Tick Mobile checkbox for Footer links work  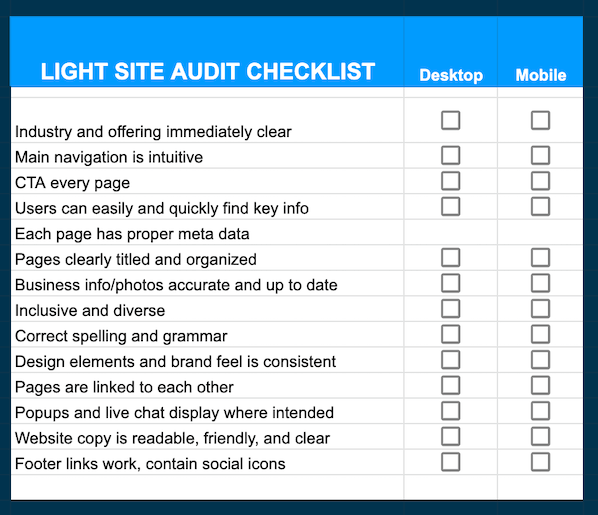click(x=540, y=462)
